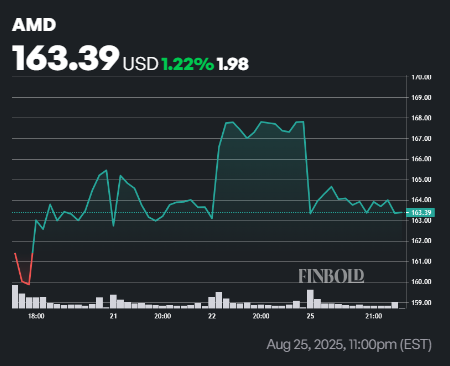
Task: Click the 159.00 price axis label
Action: coord(421,303)
